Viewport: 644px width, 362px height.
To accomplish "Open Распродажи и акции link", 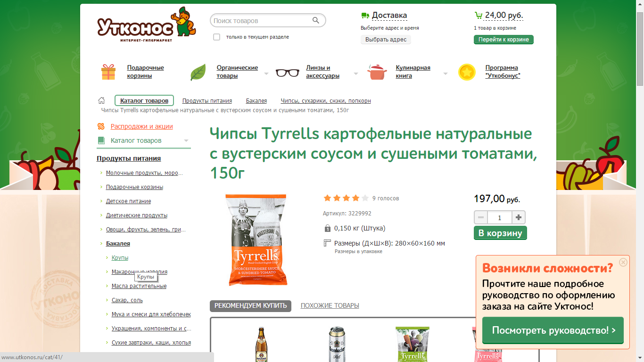I will [x=142, y=126].
